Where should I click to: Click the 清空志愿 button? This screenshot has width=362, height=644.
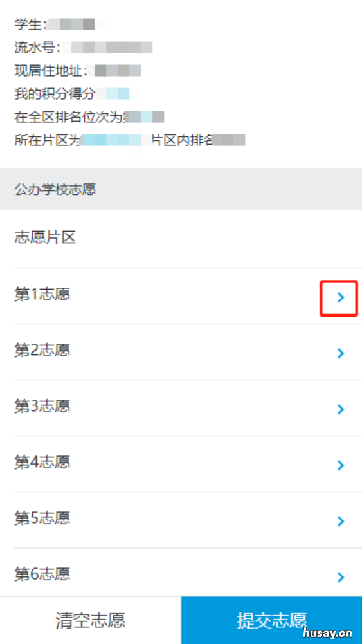coord(90,620)
